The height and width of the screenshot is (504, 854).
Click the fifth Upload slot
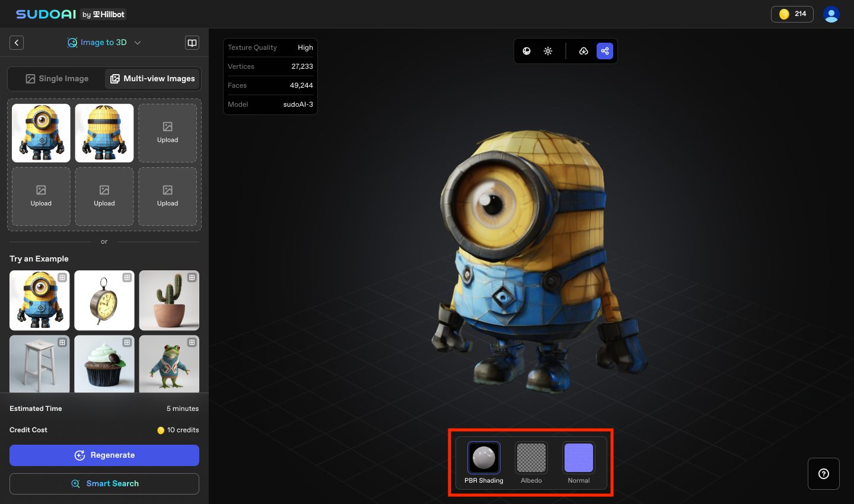(x=104, y=197)
